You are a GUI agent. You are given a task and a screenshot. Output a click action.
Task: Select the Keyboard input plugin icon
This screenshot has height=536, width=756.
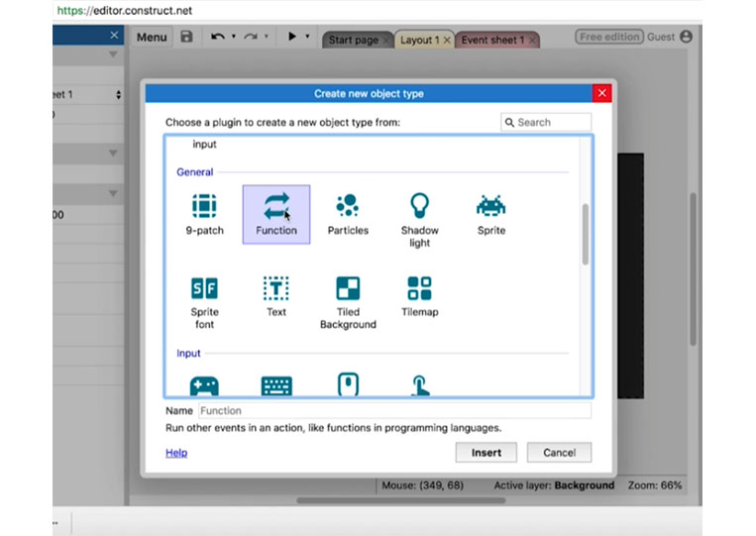tap(276, 386)
